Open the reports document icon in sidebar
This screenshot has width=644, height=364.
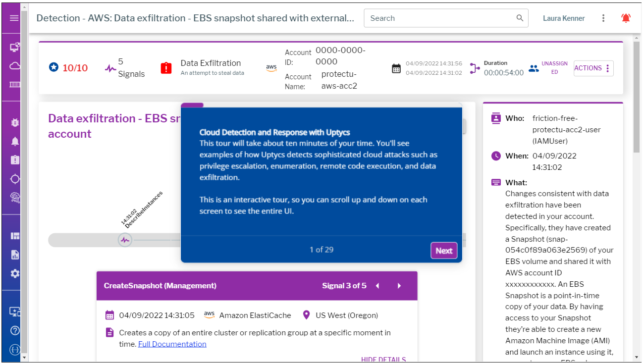(15, 255)
